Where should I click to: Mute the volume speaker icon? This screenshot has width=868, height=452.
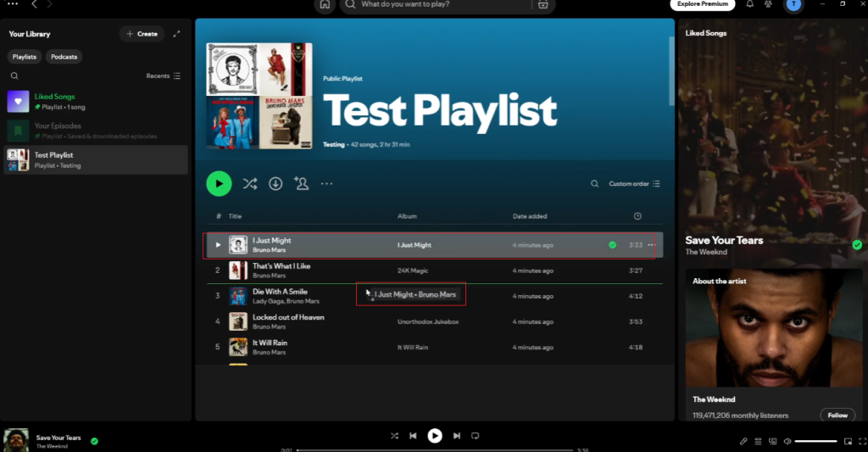(x=787, y=442)
